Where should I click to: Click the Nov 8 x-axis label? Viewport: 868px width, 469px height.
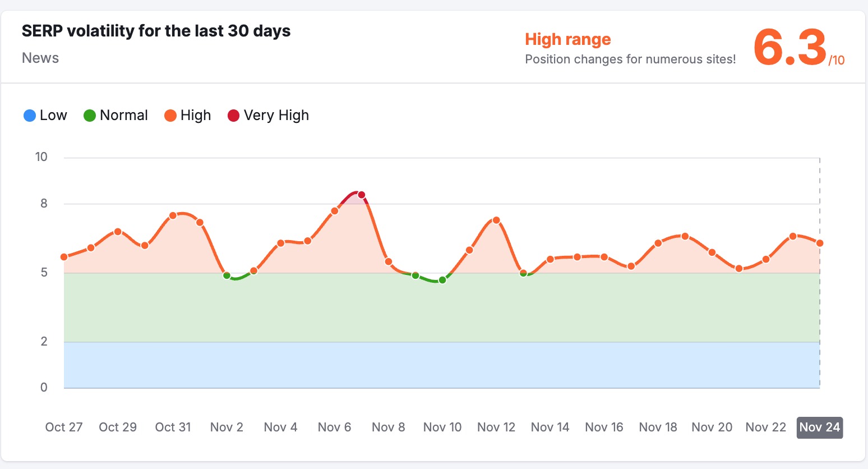(x=388, y=427)
